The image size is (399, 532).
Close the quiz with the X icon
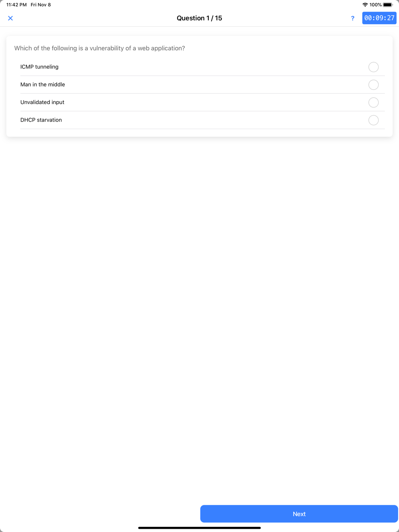point(10,18)
